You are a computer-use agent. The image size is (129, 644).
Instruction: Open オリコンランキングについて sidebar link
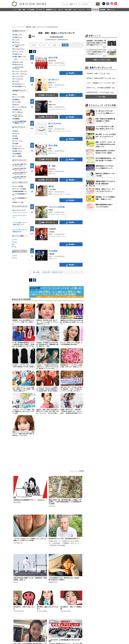(20, 216)
